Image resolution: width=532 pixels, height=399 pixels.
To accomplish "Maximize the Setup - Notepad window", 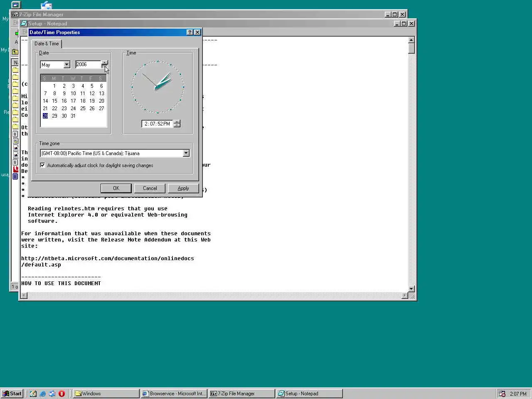I will click(404, 24).
